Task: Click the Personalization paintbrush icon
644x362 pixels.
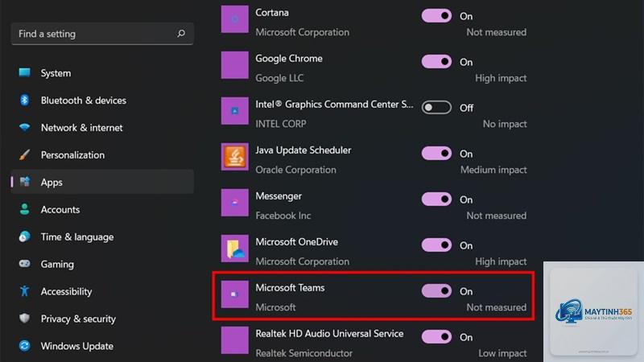Action: coord(25,154)
